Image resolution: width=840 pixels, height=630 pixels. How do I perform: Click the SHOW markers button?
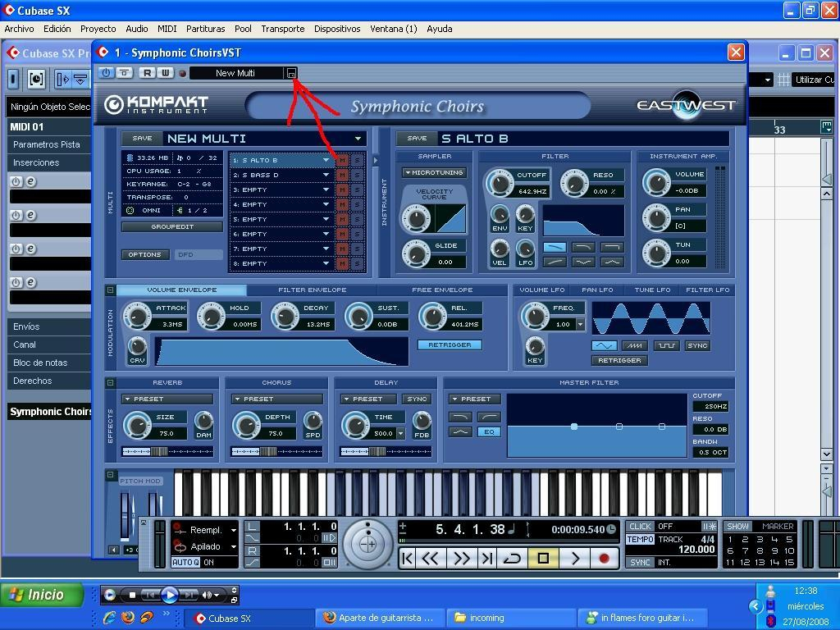point(737,527)
